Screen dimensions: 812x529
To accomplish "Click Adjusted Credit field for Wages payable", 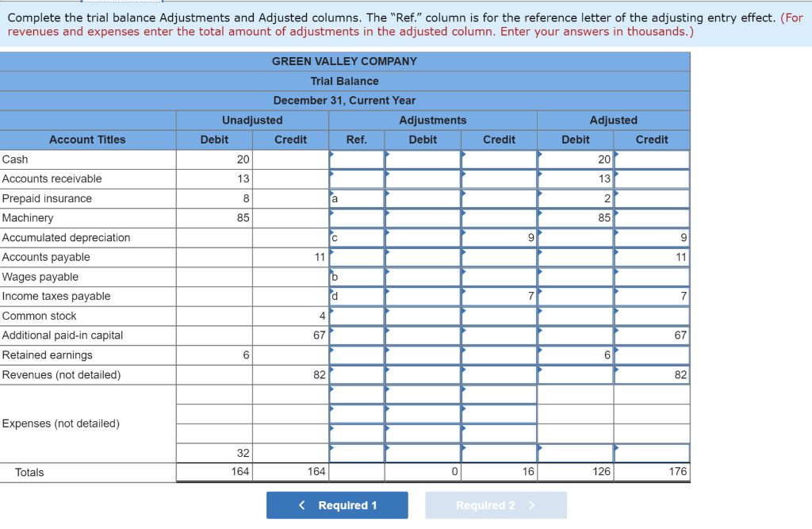I will 652,277.
